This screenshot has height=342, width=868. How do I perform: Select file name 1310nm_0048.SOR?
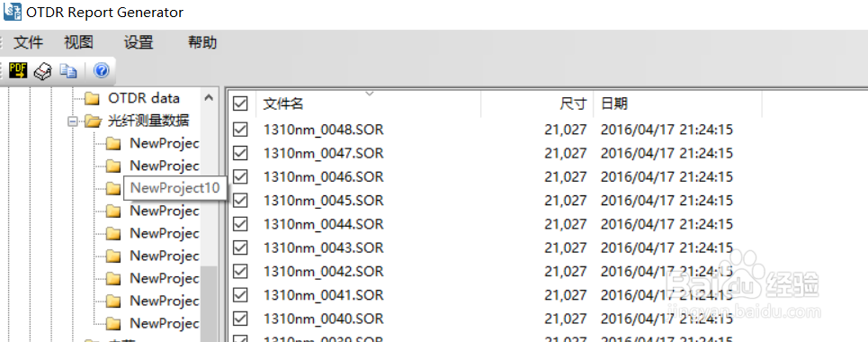[323, 130]
